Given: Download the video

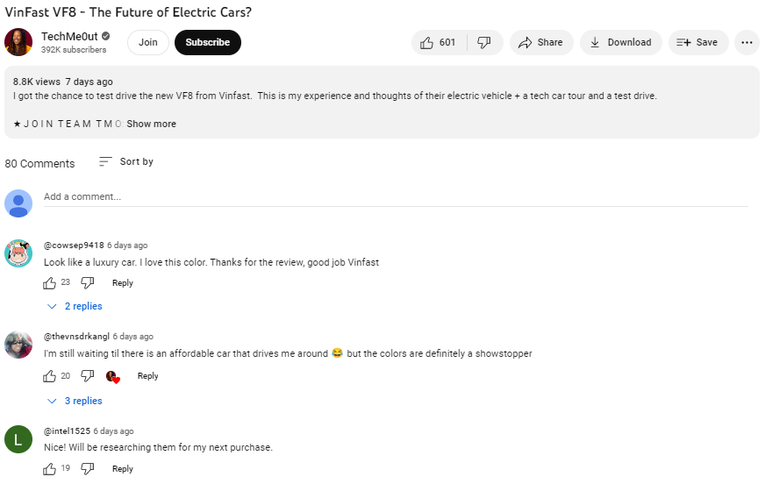Looking at the screenshot, I should click(620, 42).
